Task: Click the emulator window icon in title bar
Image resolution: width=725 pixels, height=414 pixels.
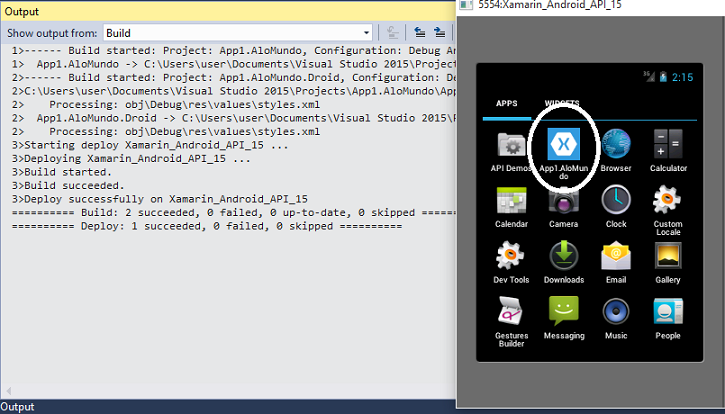Action: click(466, 5)
